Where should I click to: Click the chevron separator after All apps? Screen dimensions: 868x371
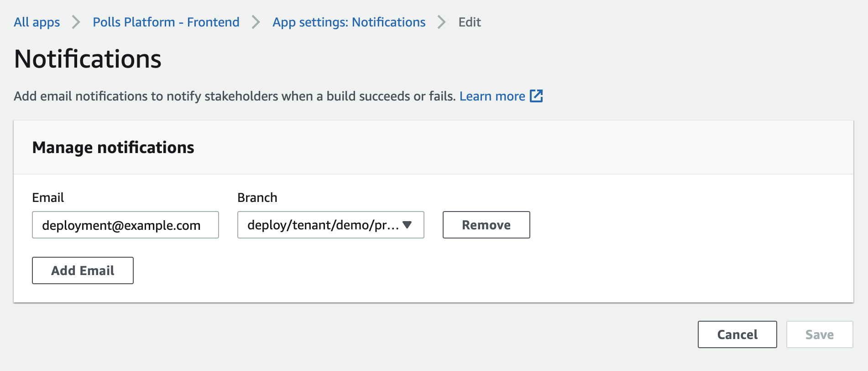pyautogui.click(x=76, y=22)
